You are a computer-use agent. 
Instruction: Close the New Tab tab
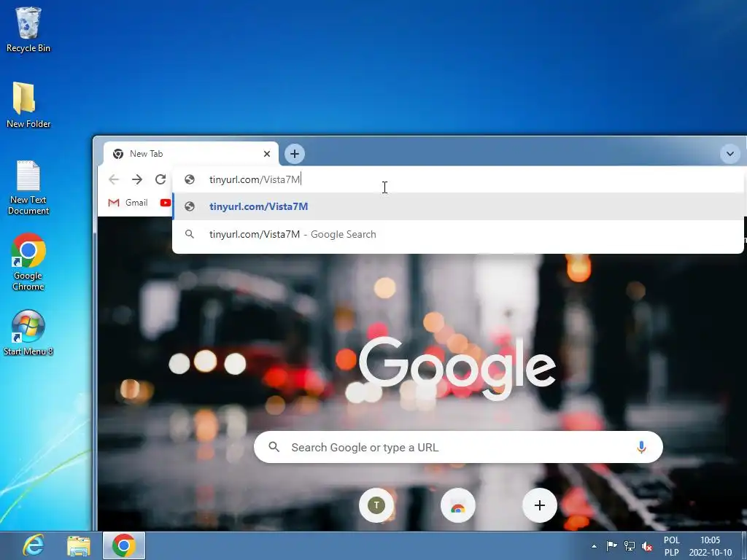click(x=267, y=154)
